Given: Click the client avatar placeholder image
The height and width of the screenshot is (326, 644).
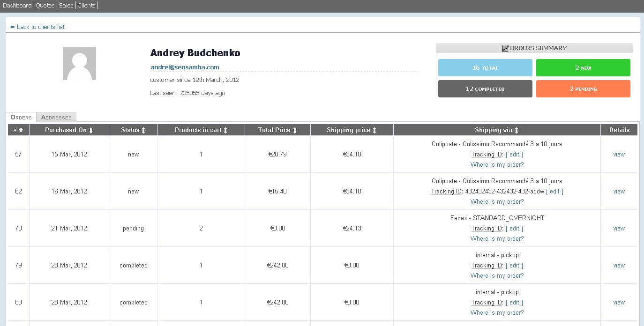Looking at the screenshot, I should (79, 63).
